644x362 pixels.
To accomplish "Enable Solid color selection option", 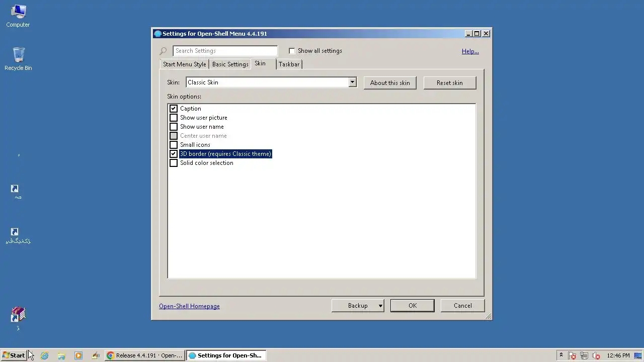I will 174,163.
